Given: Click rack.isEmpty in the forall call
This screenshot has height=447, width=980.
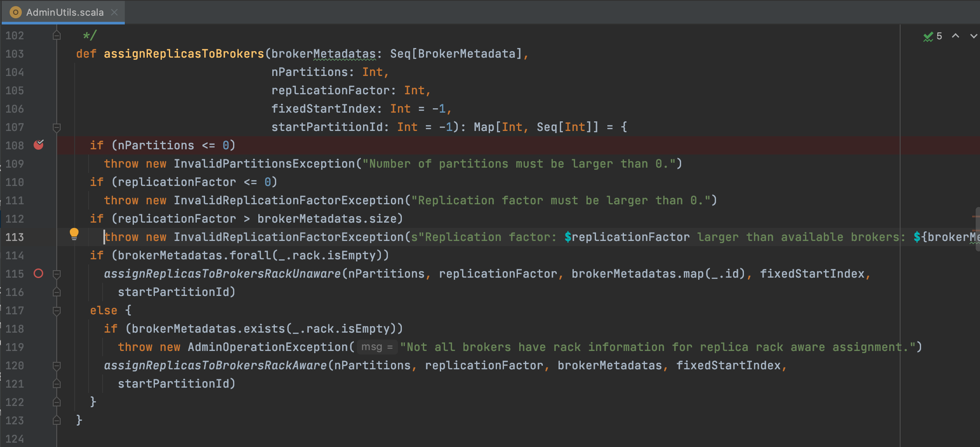Looking at the screenshot, I should click(334, 255).
